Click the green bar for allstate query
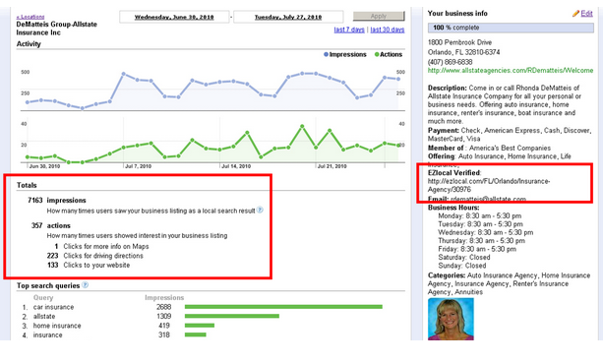Image resolution: width=603 pixels, height=364 pixels. tap(232, 316)
